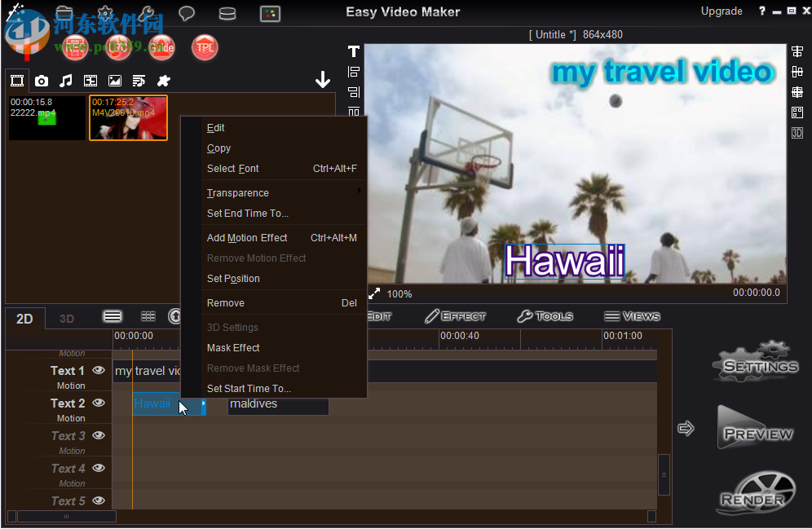The image size is (812, 529).
Task: Open the Guide button
Action: point(161,47)
